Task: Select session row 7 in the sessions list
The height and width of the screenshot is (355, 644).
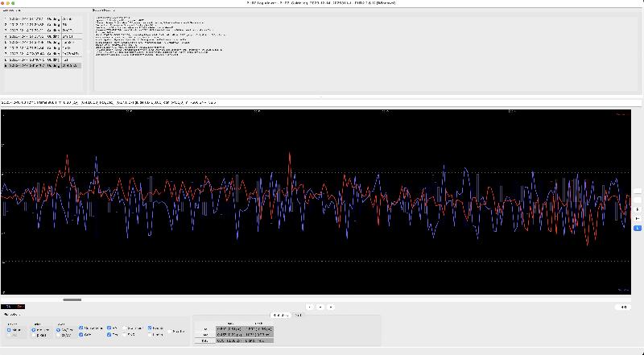Action: pos(43,54)
